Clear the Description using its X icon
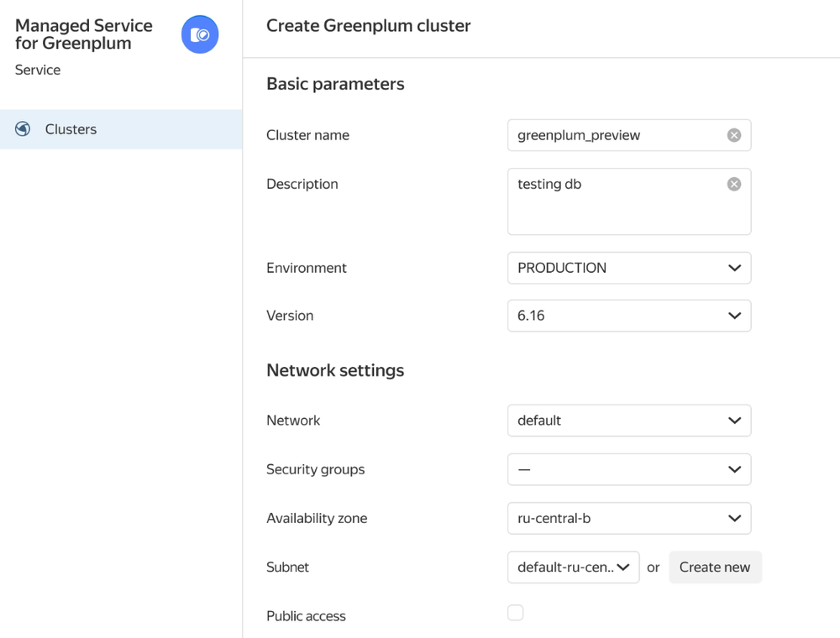 pyautogui.click(x=734, y=184)
